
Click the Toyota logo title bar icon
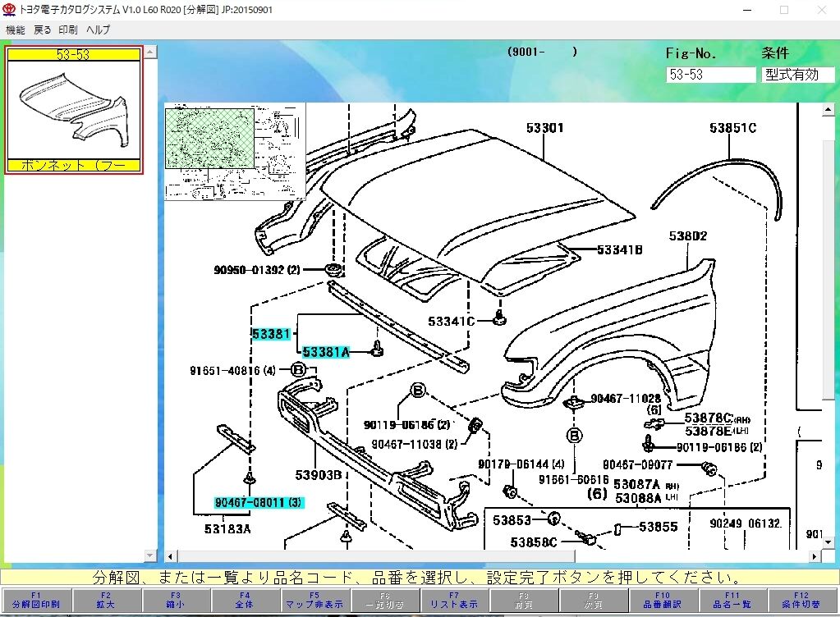click(9, 10)
